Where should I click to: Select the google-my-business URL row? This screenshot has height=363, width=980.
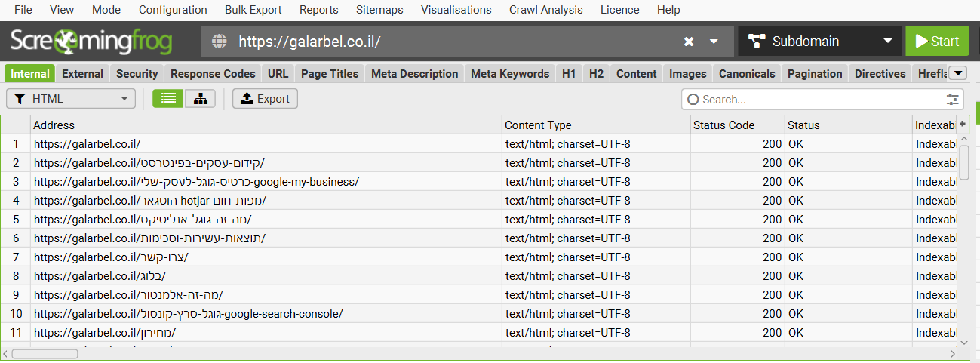pyautogui.click(x=266, y=182)
